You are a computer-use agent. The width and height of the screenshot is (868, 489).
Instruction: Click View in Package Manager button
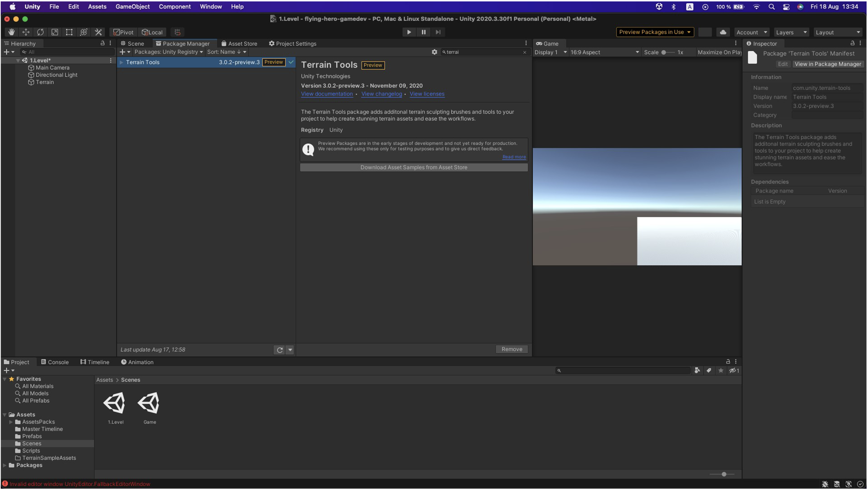(x=828, y=64)
